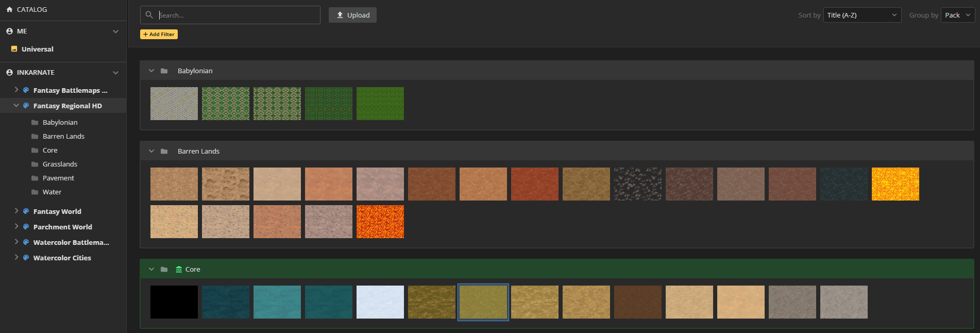Click the Core official pack icon
980x333 pixels.
pyautogui.click(x=179, y=269)
